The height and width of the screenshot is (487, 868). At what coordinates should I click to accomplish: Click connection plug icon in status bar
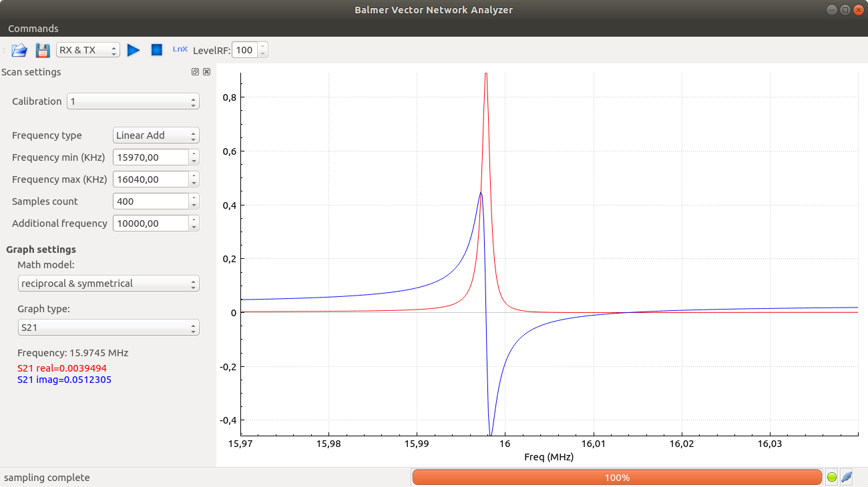point(846,477)
